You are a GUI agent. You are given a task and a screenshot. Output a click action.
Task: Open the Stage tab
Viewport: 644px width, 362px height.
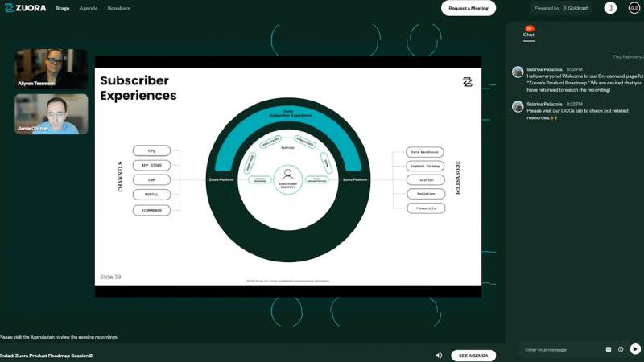click(x=63, y=8)
